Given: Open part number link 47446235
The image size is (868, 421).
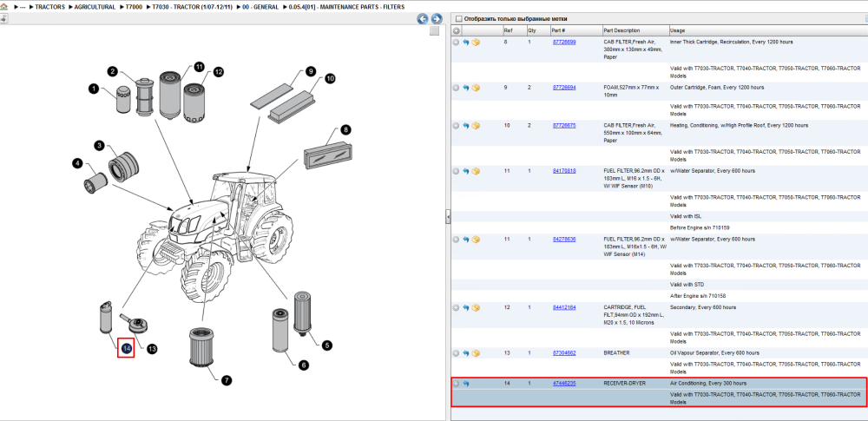Looking at the screenshot, I should pyautogui.click(x=564, y=384).
